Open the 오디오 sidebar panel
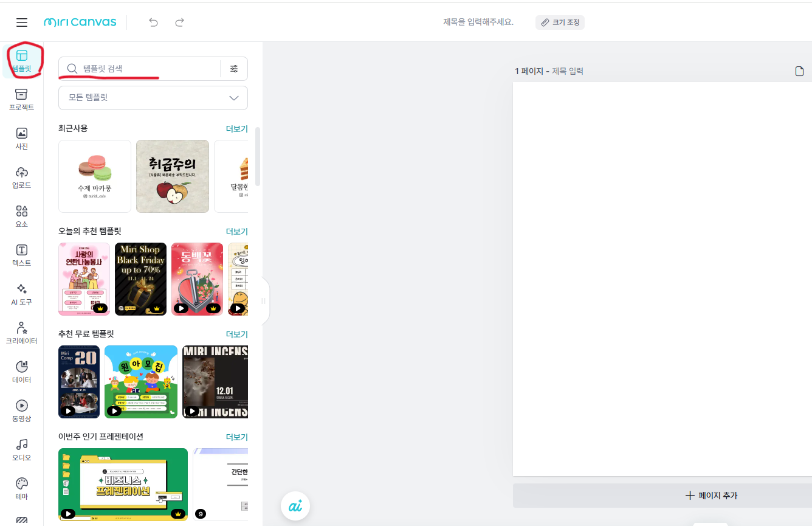This screenshot has width=812, height=526. coord(22,450)
